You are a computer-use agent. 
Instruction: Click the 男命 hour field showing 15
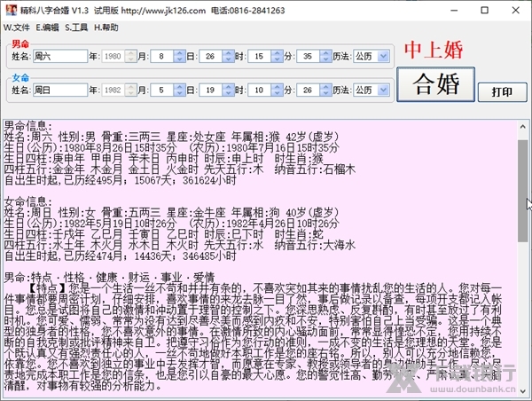(x=260, y=56)
